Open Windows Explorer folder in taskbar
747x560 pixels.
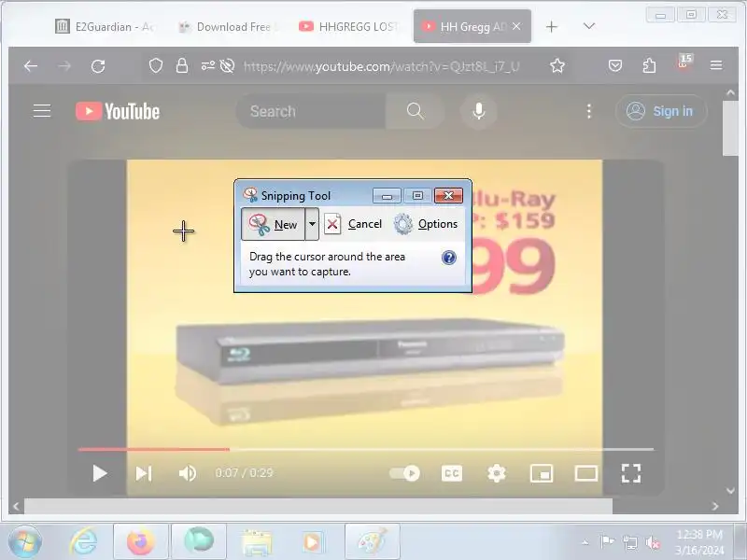(x=256, y=542)
